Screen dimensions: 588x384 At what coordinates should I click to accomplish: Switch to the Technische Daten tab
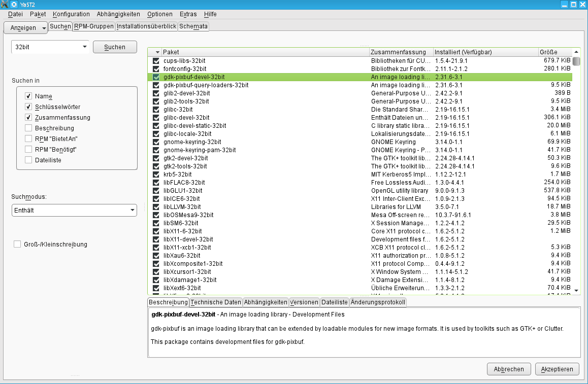click(x=216, y=302)
